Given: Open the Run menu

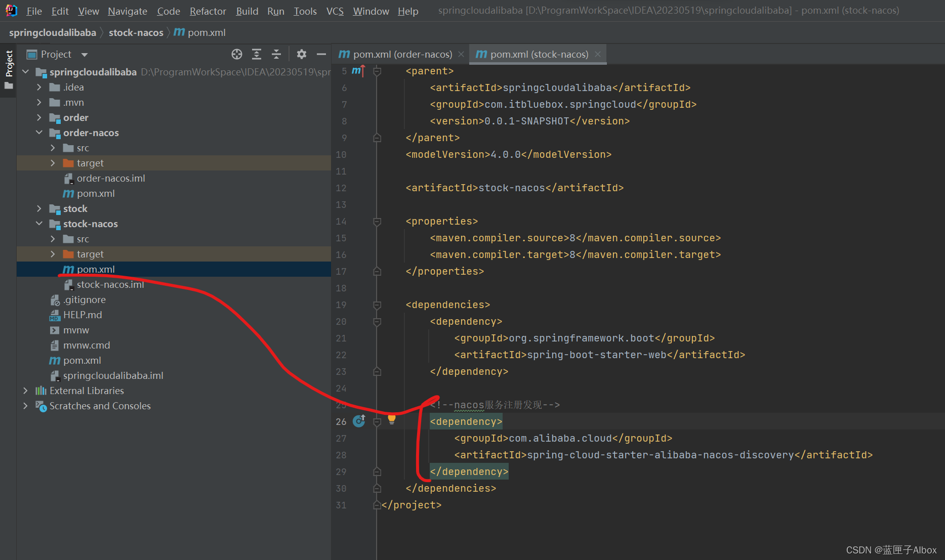Looking at the screenshot, I should click(x=276, y=11).
